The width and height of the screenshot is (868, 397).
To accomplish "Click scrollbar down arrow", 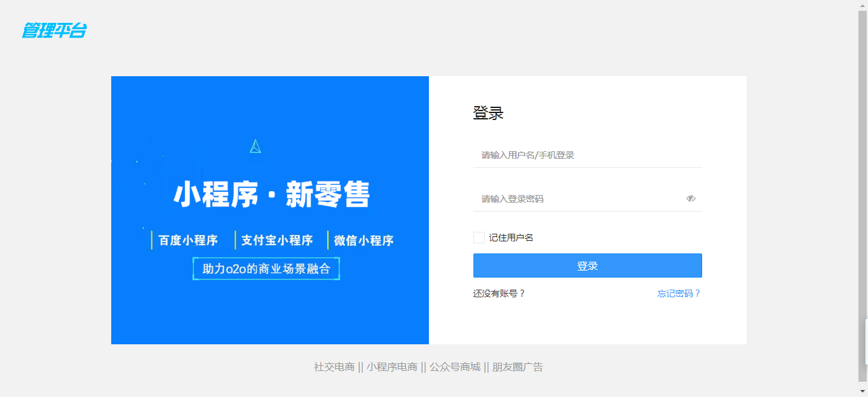I will pos(863,391).
